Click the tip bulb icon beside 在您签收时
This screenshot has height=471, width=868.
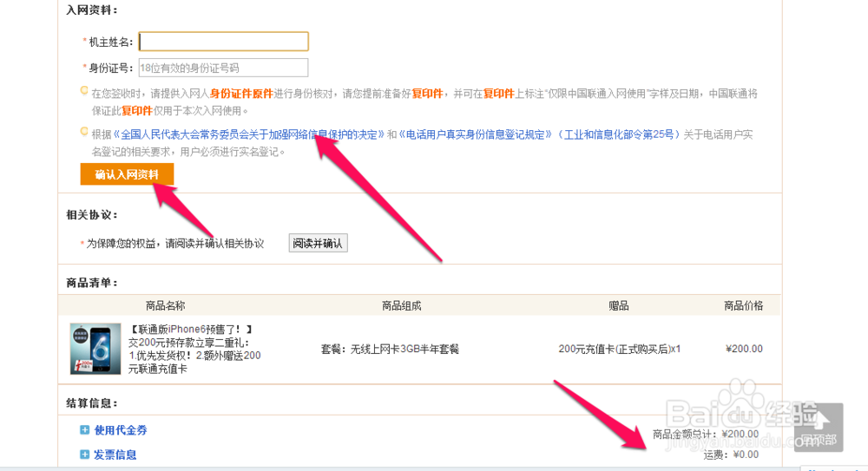[x=84, y=90]
